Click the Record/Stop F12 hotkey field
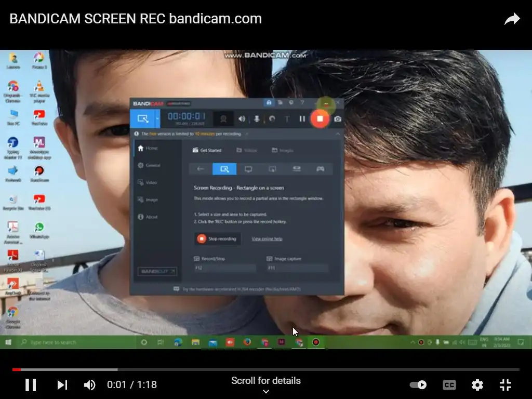This screenshot has height=399, width=532. (x=224, y=268)
